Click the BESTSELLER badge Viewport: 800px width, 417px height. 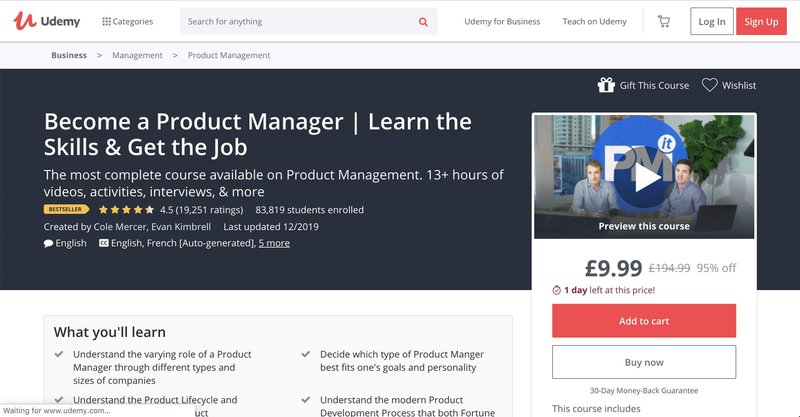point(66,209)
